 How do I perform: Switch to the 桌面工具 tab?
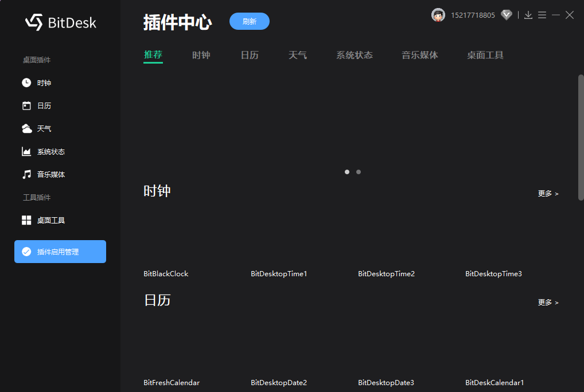click(x=485, y=55)
